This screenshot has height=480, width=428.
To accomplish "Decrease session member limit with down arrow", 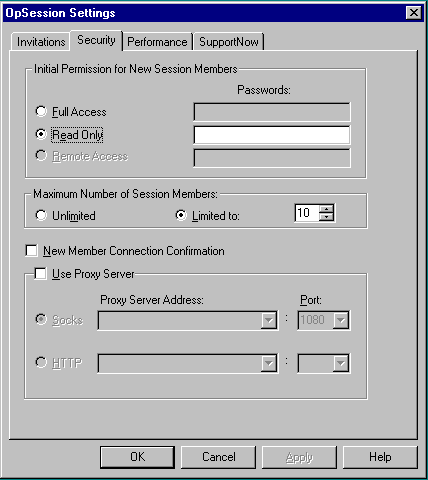I will click(326, 217).
